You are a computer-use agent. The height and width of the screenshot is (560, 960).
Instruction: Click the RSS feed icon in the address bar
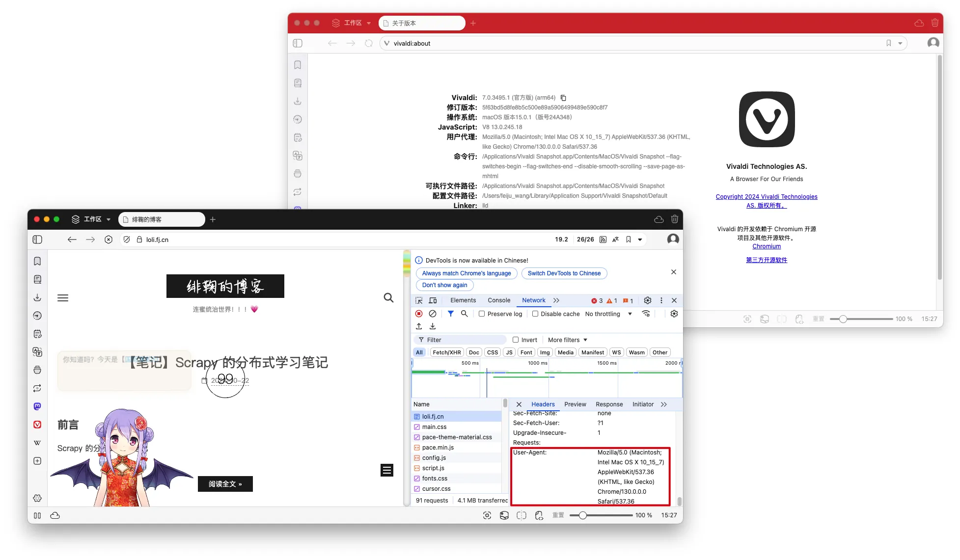(603, 240)
